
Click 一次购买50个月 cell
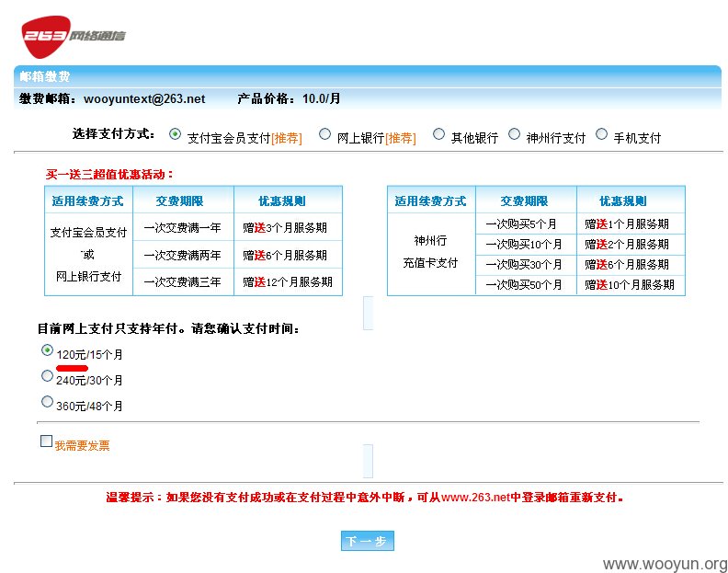(526, 285)
